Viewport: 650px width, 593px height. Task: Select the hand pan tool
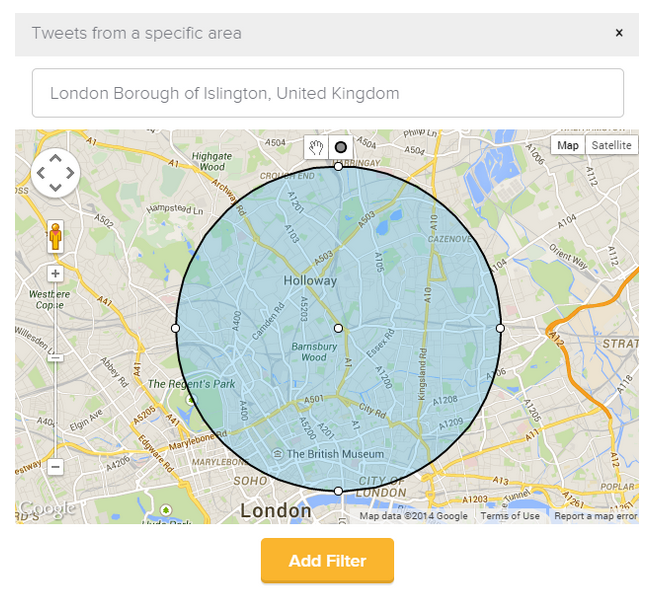click(x=316, y=147)
